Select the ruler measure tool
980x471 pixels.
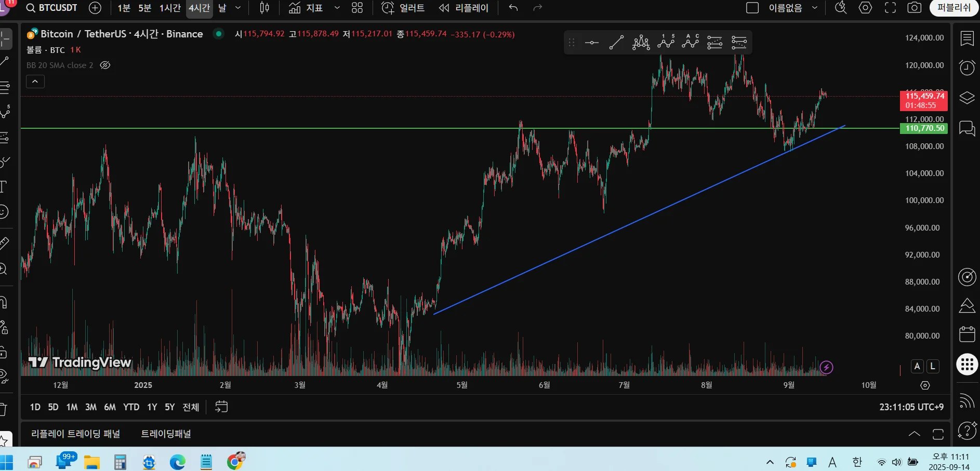(x=4, y=243)
